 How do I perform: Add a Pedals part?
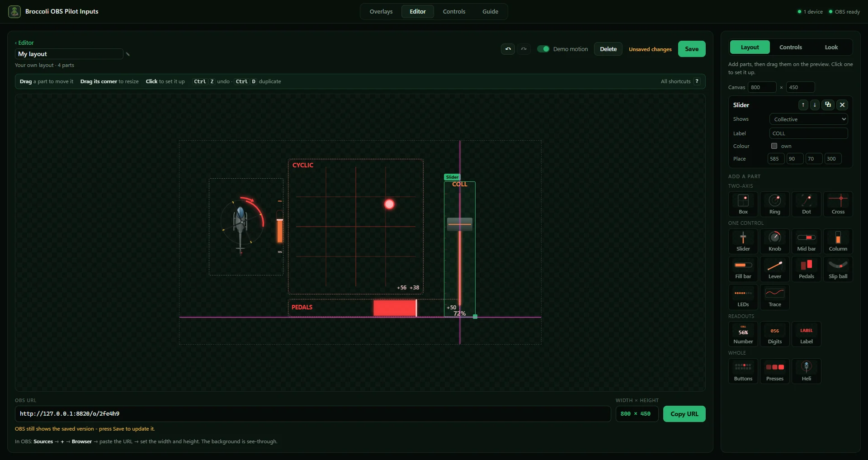(807, 269)
